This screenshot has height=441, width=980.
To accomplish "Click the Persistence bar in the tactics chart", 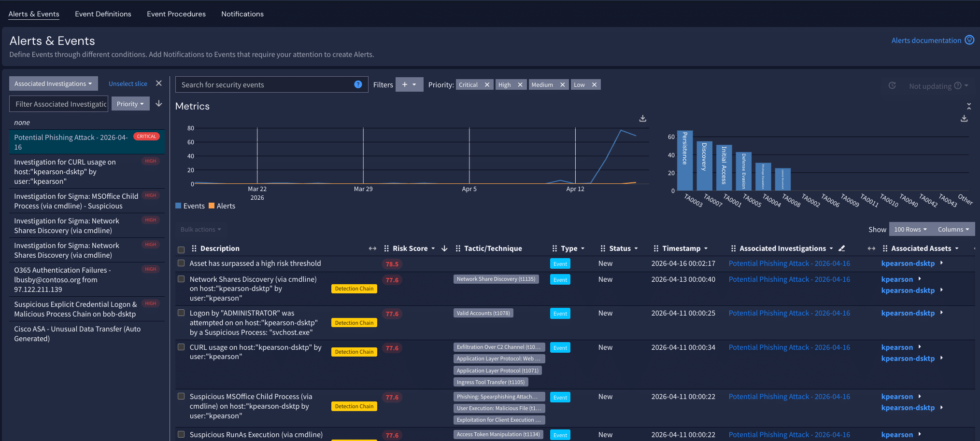I will click(685, 160).
